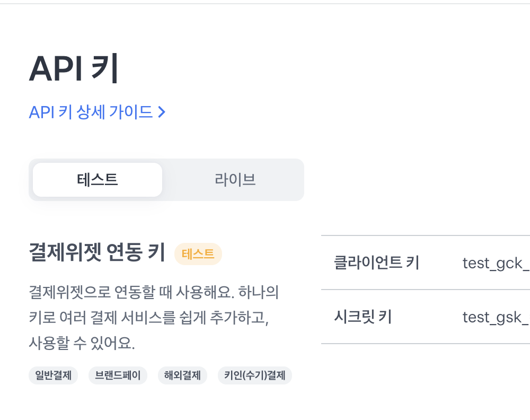
Task: Select the 키인(수기)결제 chip
Action: point(254,375)
